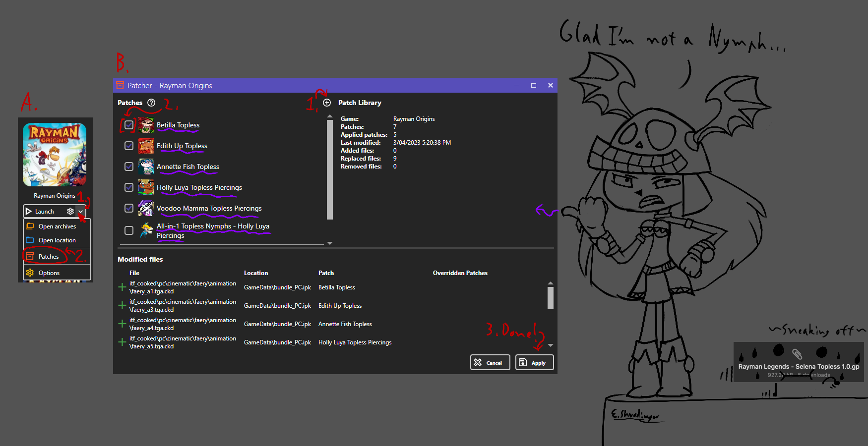Click the modified files scroll down arrow

pos(550,345)
